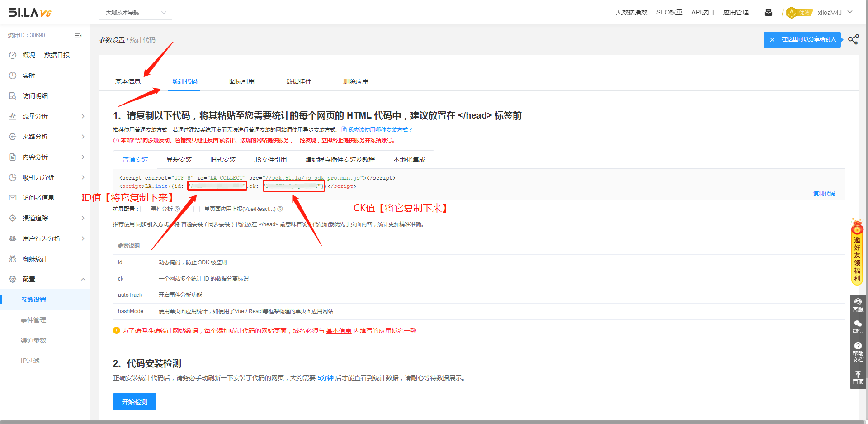Viewport: 868px width, 424px height.
Task: Close the 在这里可以分享给别人 tooltip
Action: tap(772, 40)
